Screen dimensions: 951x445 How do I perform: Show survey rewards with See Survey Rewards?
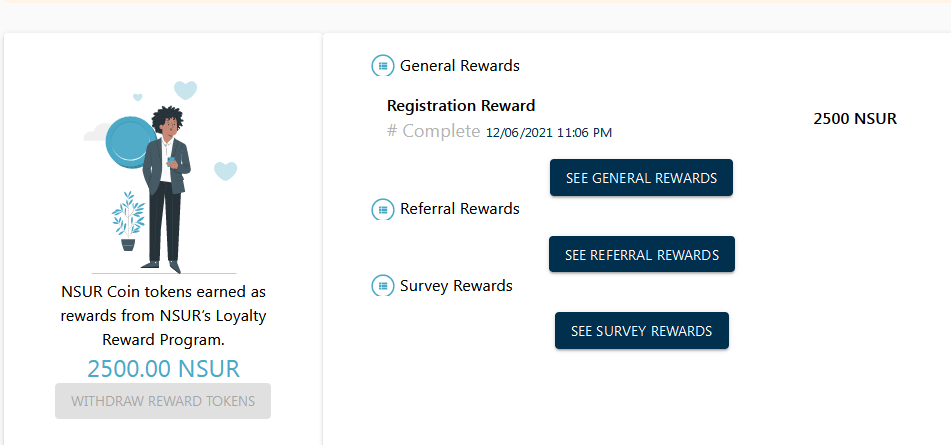[641, 331]
